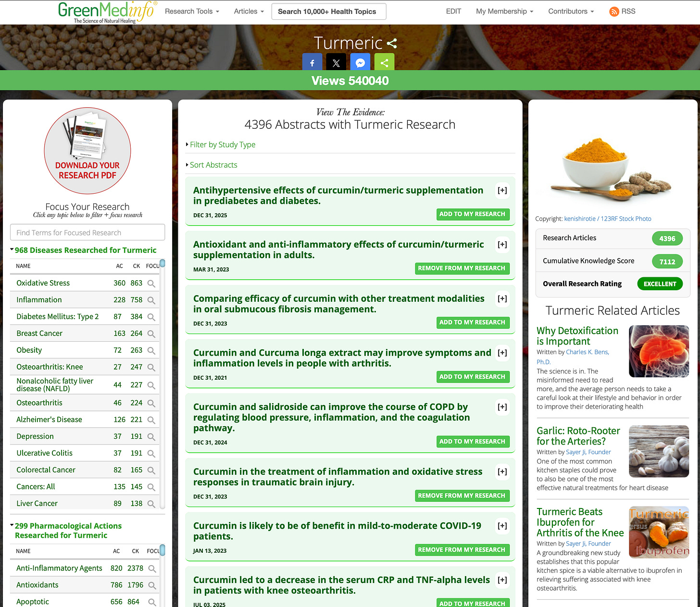Open Articles menu
The width and height of the screenshot is (700, 607).
click(x=249, y=12)
